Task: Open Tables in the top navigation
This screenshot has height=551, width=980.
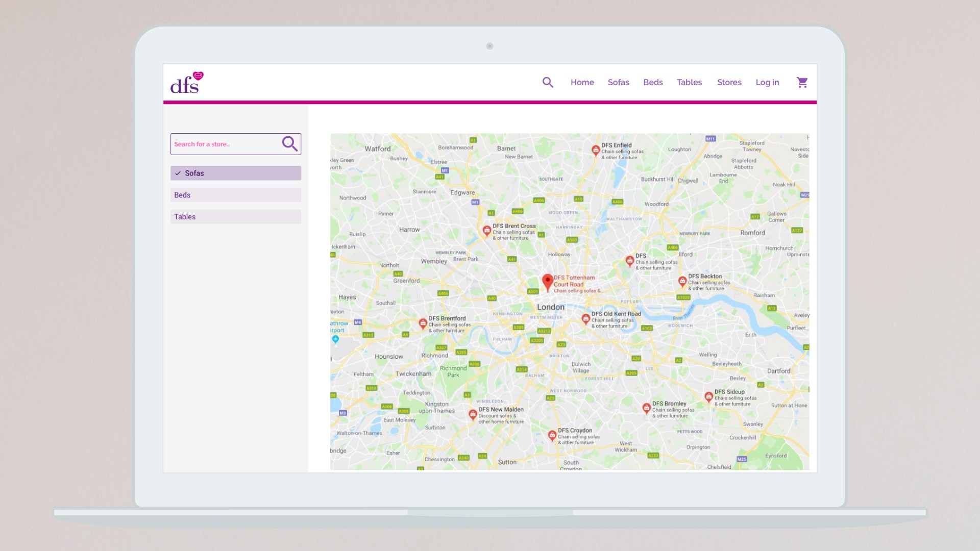Action: click(689, 82)
